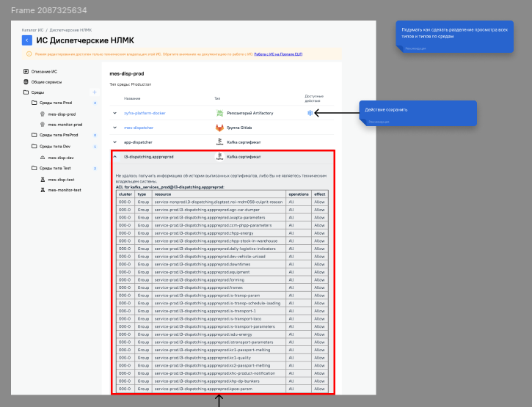Click the info icon in the orange banner

(29, 54)
